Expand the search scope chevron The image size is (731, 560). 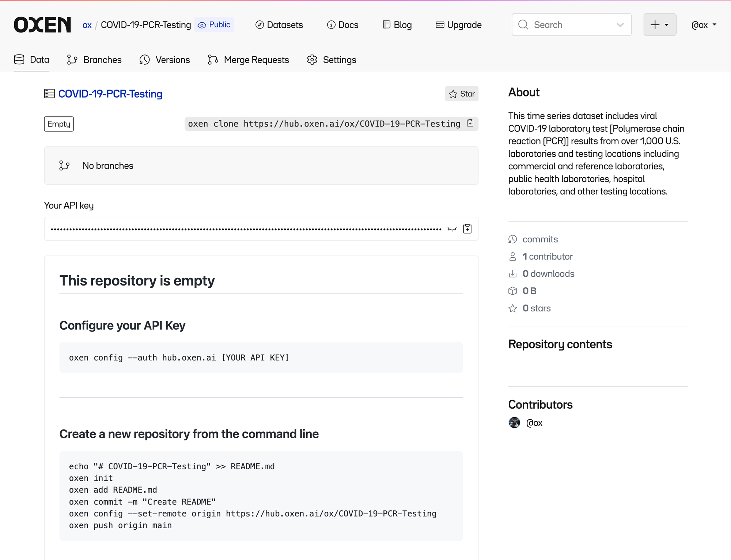pyautogui.click(x=620, y=25)
